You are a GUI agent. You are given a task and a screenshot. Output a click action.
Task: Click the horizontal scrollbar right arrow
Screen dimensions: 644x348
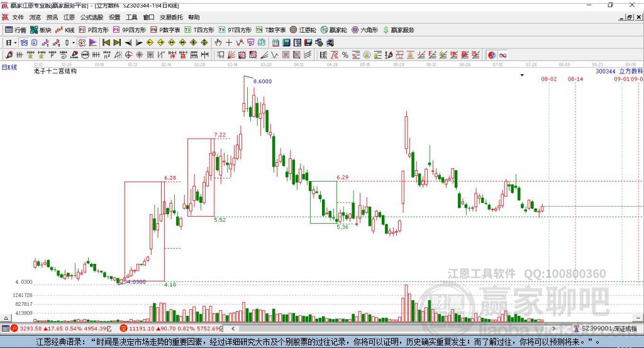tap(553, 329)
